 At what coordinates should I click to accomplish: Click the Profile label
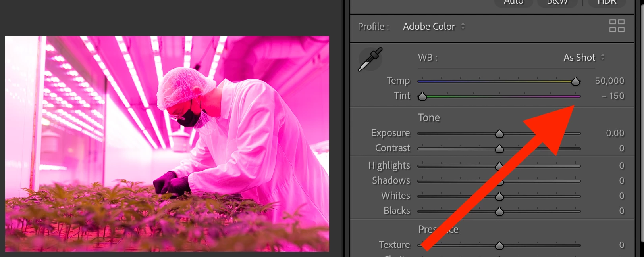pos(373,27)
